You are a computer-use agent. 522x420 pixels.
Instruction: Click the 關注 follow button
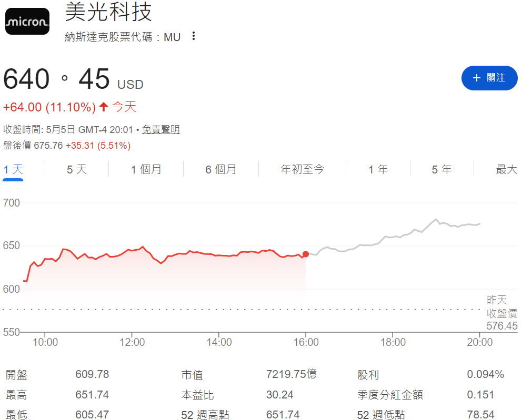pyautogui.click(x=489, y=78)
